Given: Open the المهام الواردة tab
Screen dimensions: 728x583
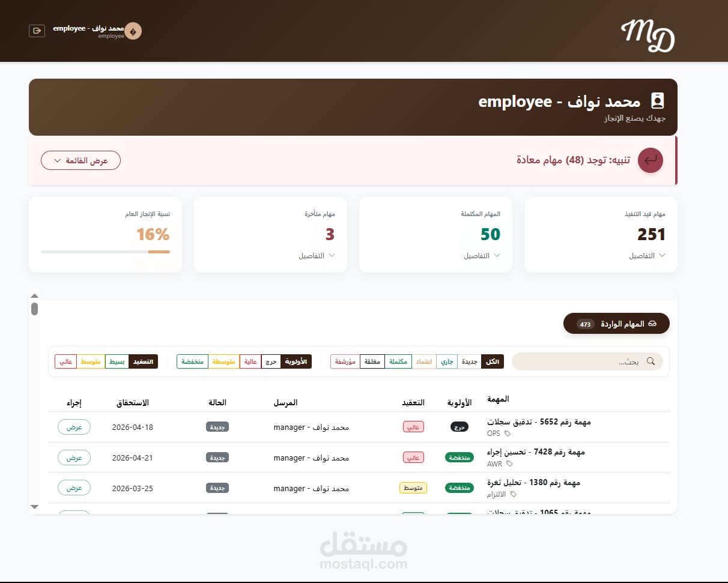Looking at the screenshot, I should coord(616,324).
